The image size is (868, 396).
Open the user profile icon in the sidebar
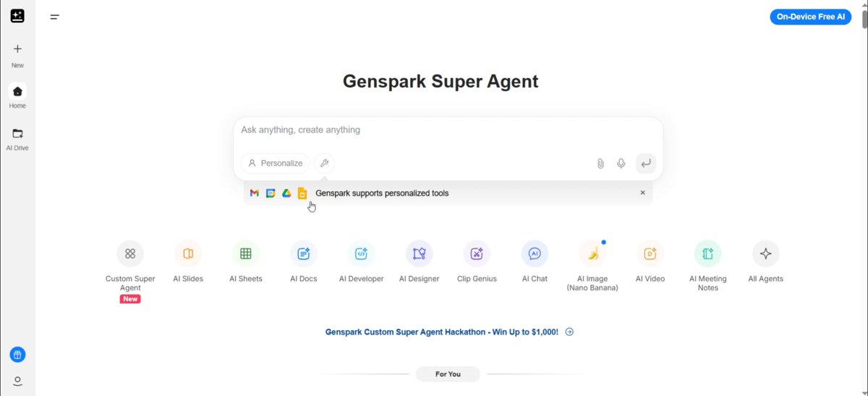click(17, 382)
